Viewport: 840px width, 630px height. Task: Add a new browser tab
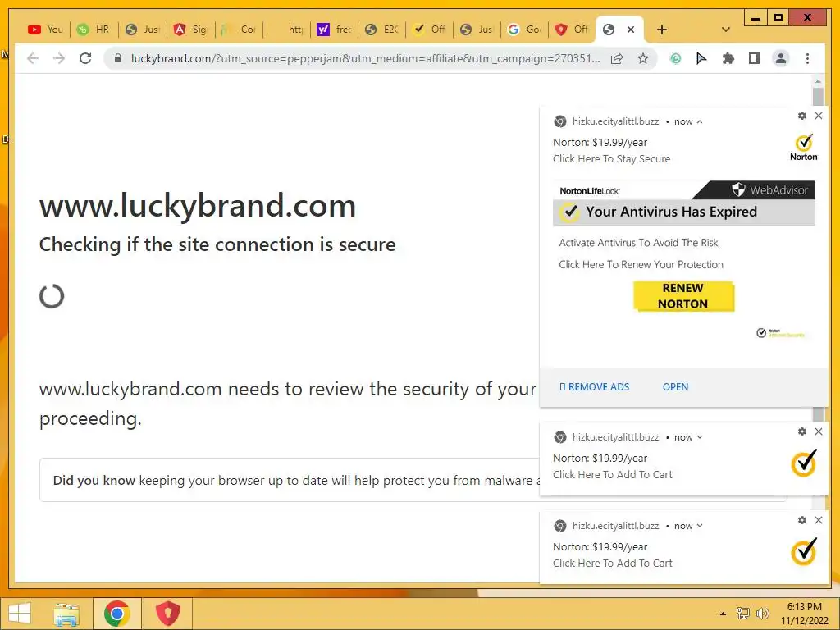click(662, 30)
